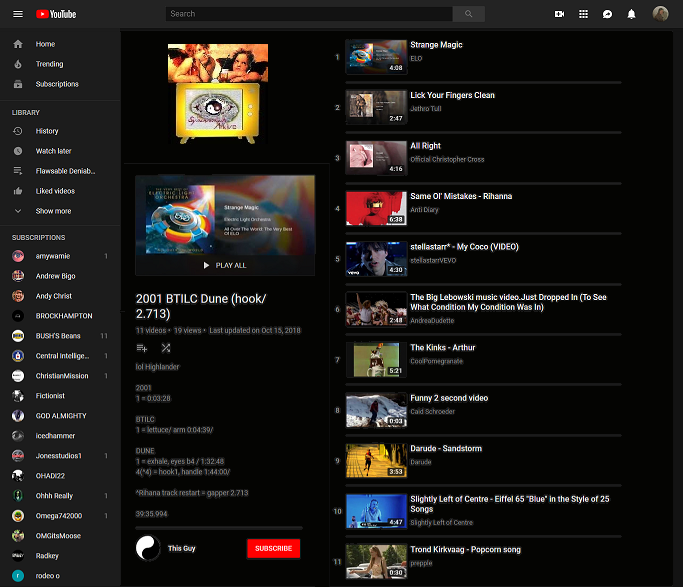Click The Big Lebowski music video title
The height and width of the screenshot is (587, 683).
point(508,302)
